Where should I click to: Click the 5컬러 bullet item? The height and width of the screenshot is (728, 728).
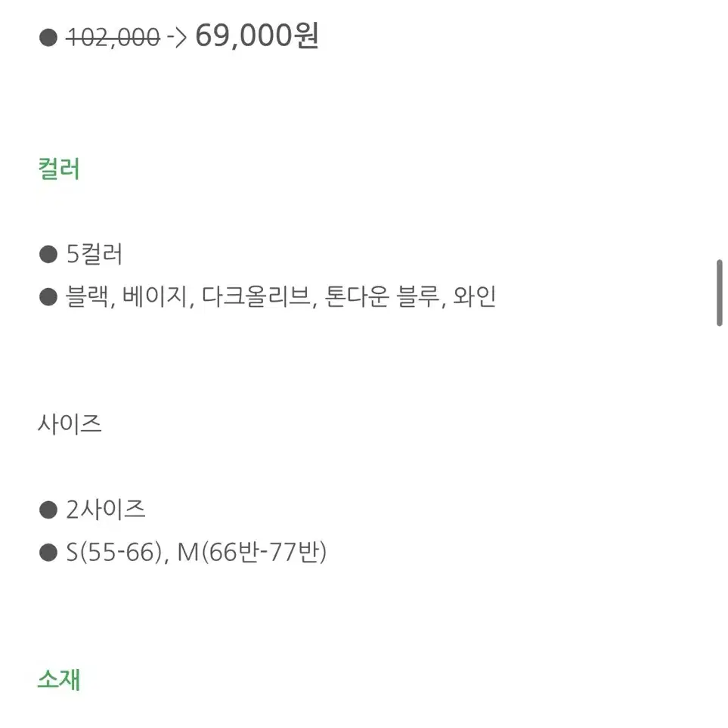pyautogui.click(x=94, y=254)
